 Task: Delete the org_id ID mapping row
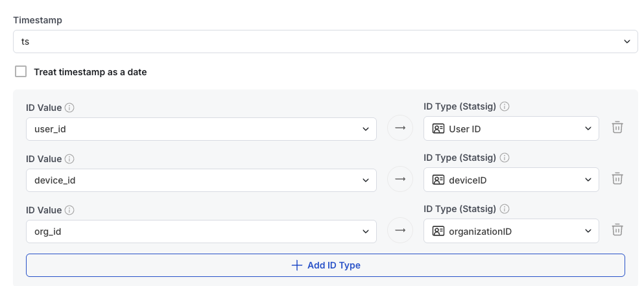tap(617, 230)
